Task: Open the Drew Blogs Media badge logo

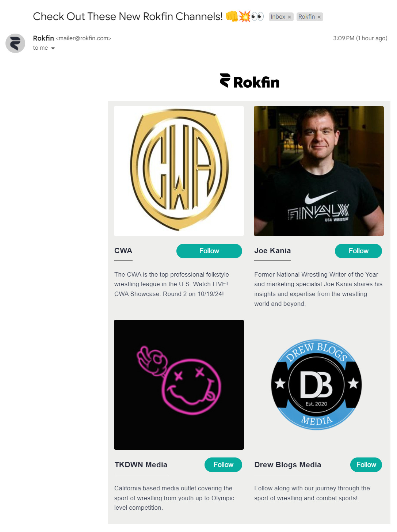Action: coord(317,385)
